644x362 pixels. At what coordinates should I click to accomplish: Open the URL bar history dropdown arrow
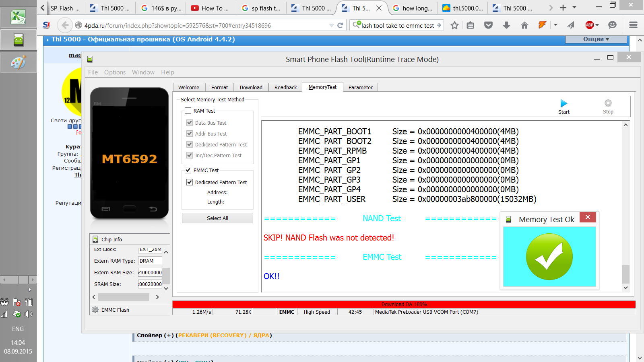pos(332,25)
